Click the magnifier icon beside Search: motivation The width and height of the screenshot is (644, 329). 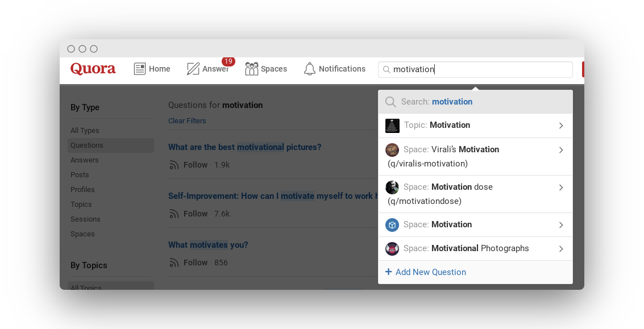390,102
